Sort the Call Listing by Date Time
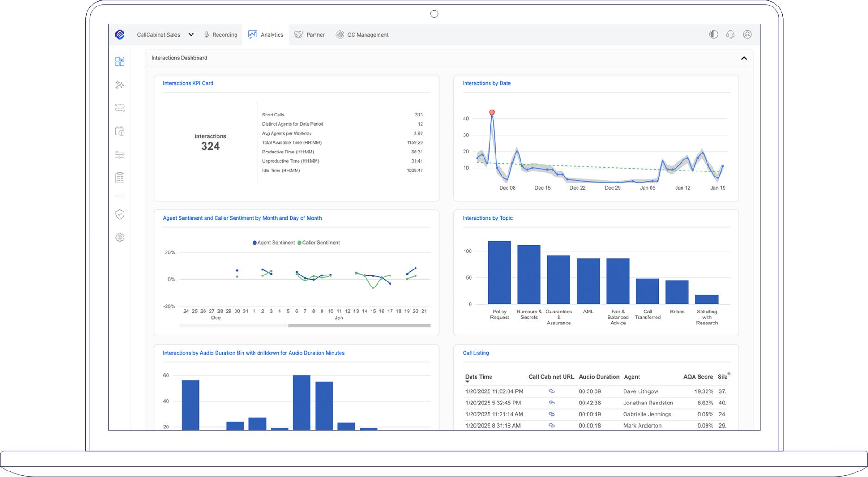Viewport: 868px width, 477px height. coord(478,377)
